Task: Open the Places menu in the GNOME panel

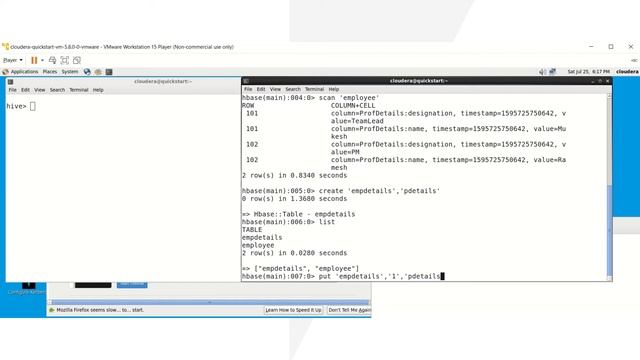Action: coord(50,71)
